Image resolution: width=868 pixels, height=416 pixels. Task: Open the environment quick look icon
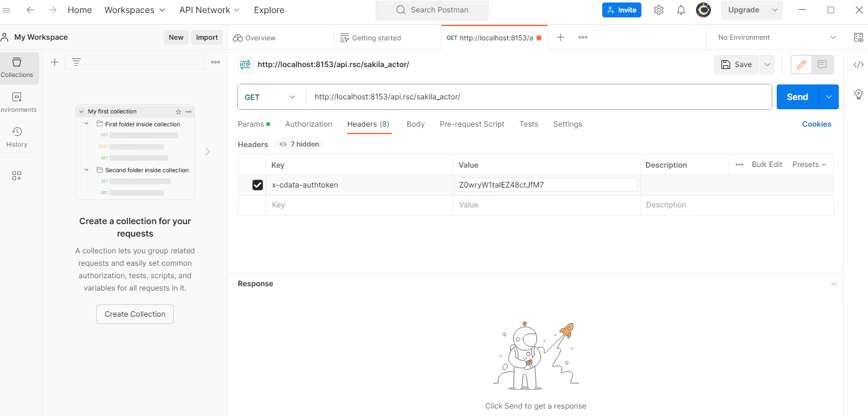859,37
